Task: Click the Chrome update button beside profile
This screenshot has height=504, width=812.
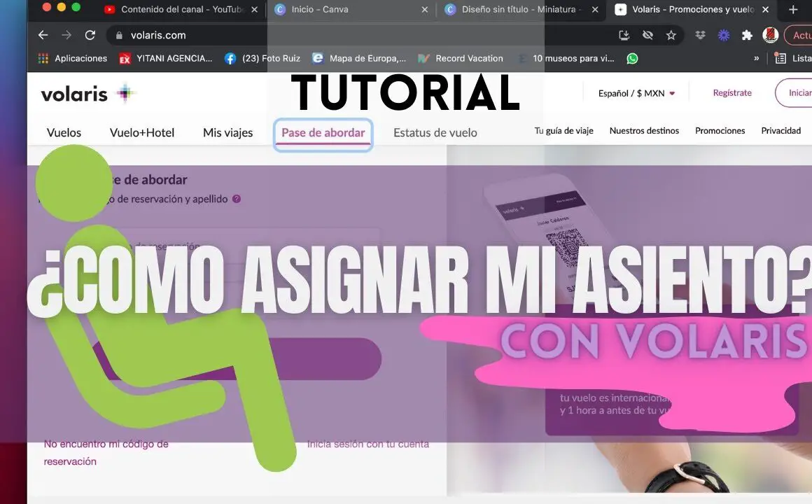Action: (799, 35)
